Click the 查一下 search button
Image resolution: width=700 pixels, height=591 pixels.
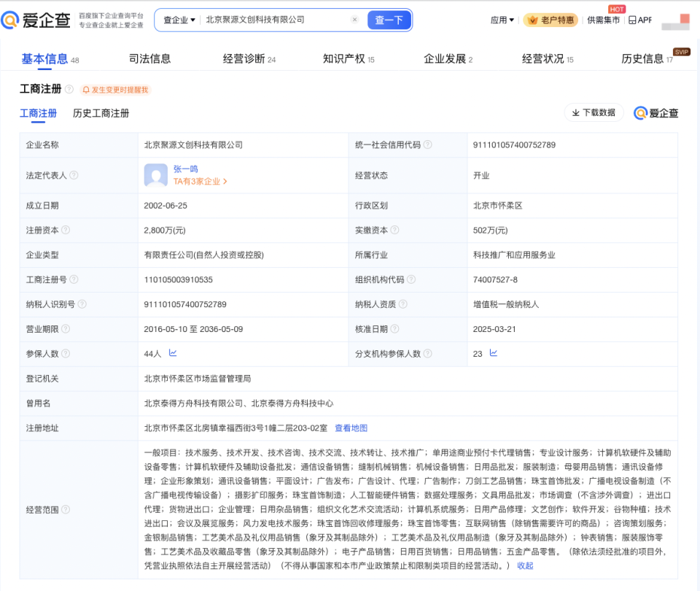coord(389,20)
